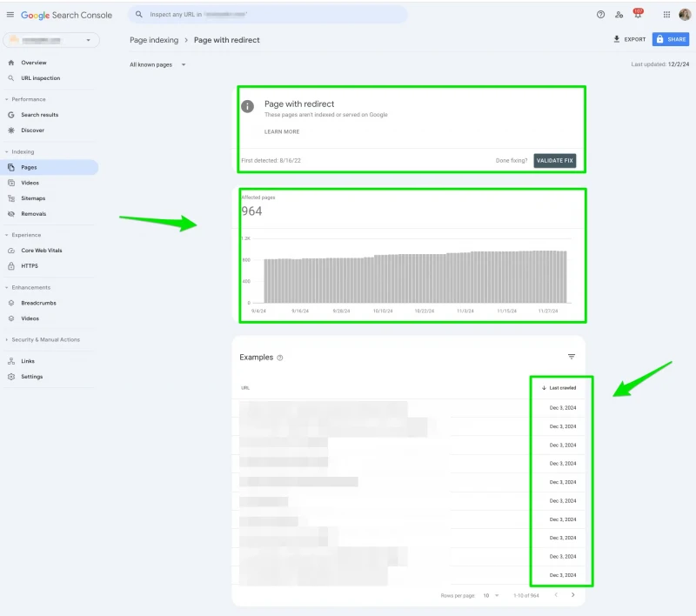
Task: Click the first example row dated Dec 3, 2024
Action: tap(408, 408)
